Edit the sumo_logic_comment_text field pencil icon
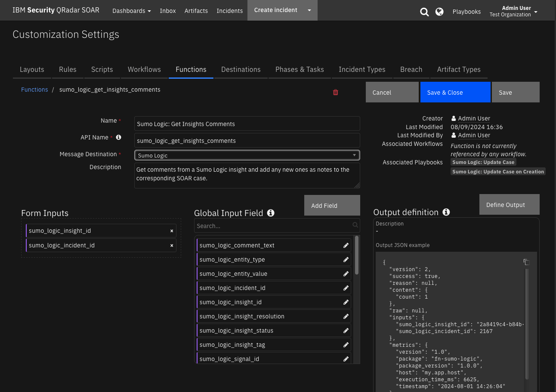The width and height of the screenshot is (556, 392). (346, 245)
